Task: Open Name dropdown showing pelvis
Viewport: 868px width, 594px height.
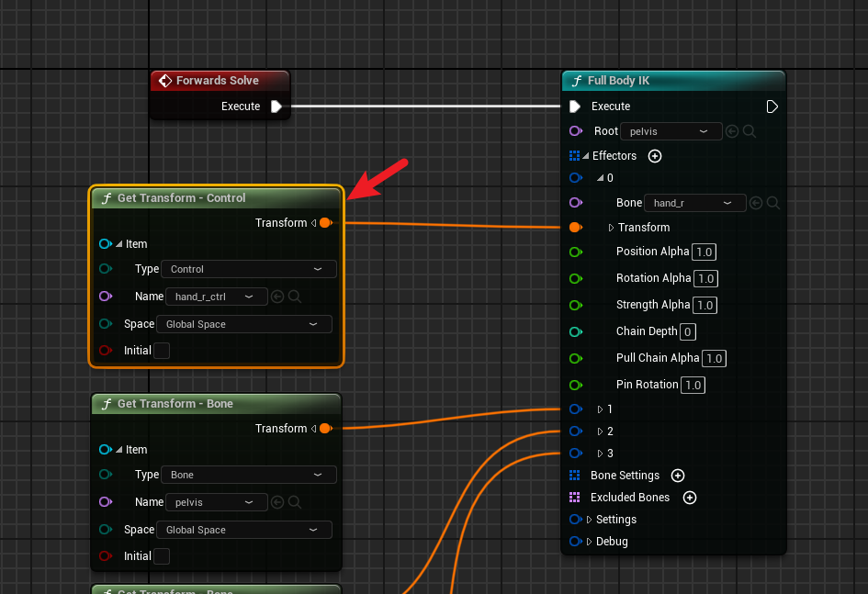Action: (x=217, y=503)
